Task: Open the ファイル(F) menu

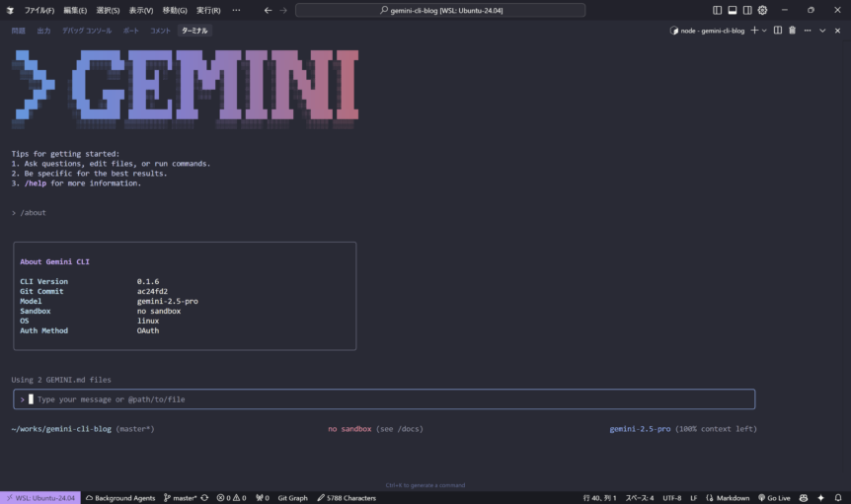Action: click(x=39, y=10)
